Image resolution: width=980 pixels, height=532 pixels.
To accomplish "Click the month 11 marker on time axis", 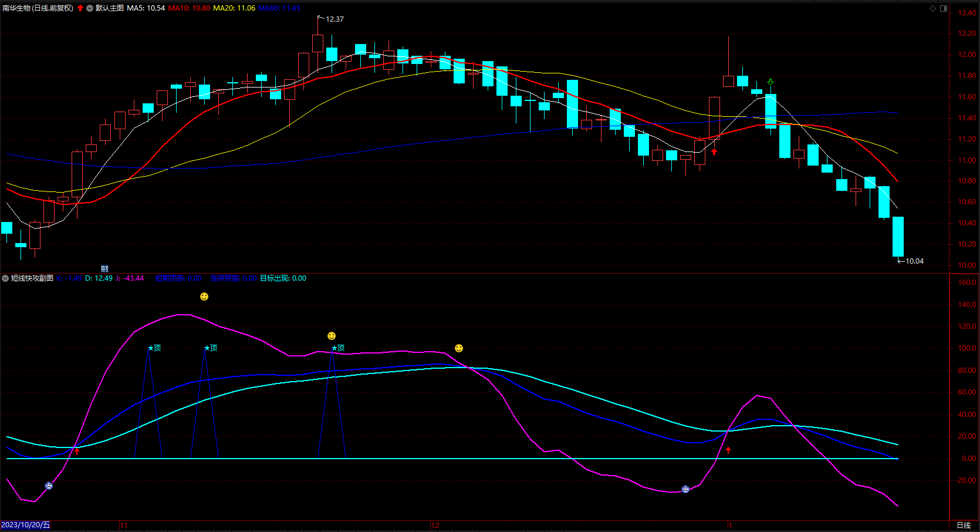I will coord(124,526).
